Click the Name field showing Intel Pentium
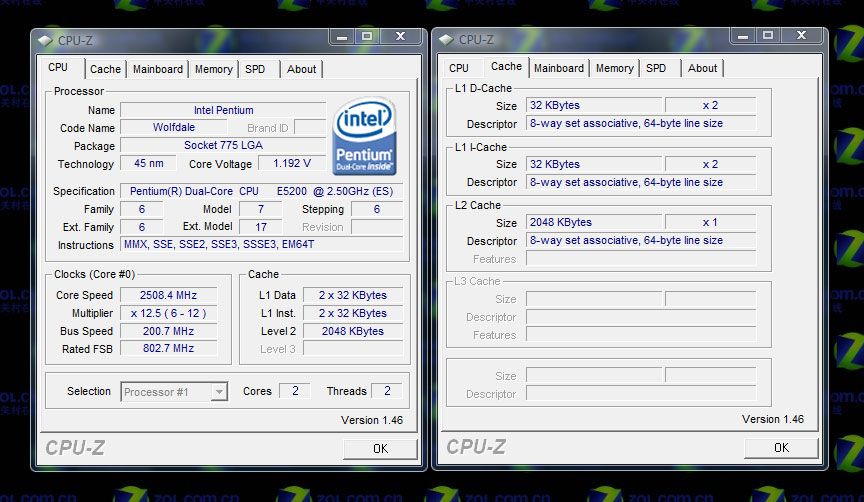 223,110
